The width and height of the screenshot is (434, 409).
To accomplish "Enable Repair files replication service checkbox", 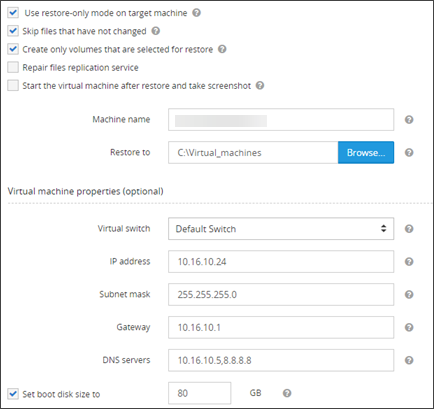I will [x=13, y=67].
